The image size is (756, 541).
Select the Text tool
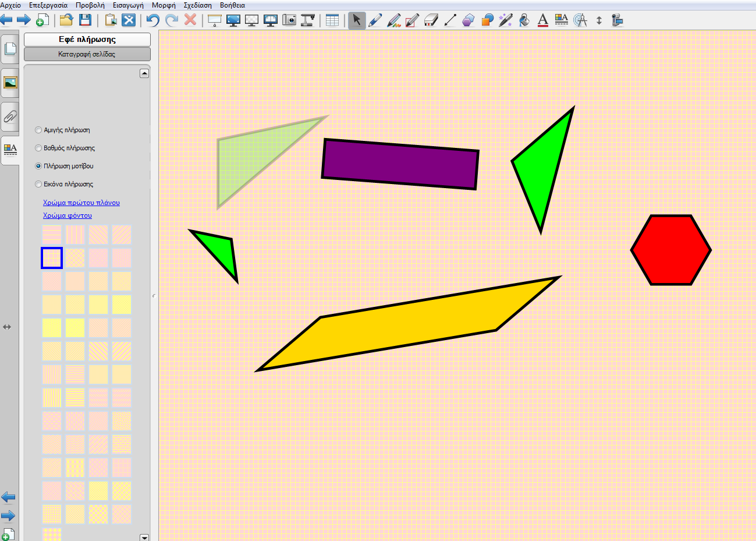point(543,20)
